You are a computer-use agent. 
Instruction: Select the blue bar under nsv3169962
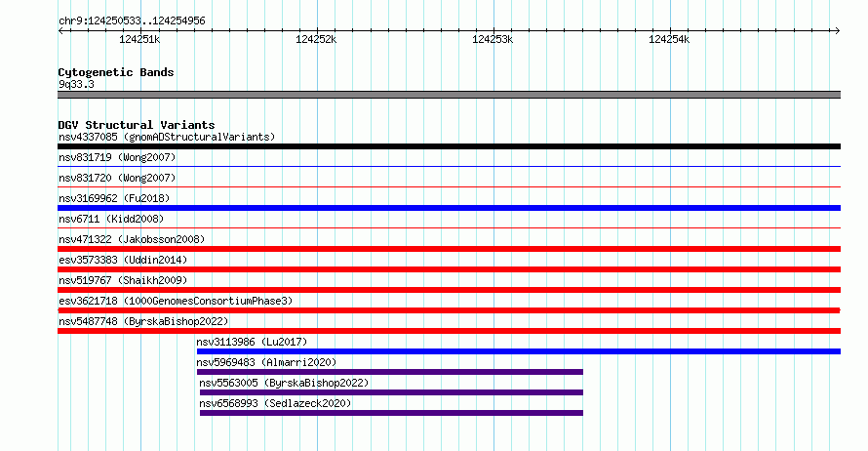(449, 208)
